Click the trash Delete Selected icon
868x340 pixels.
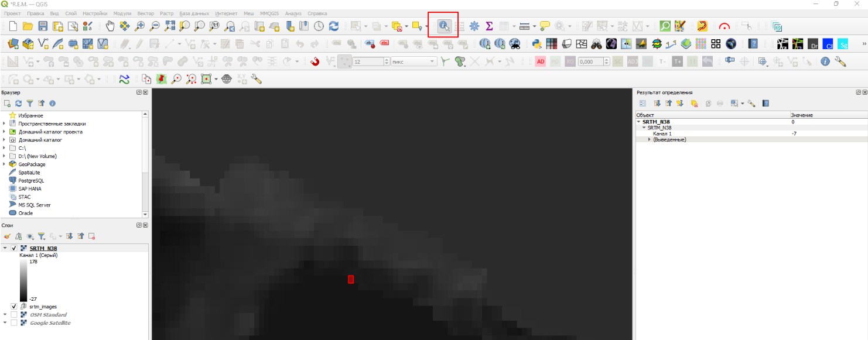coord(240,43)
